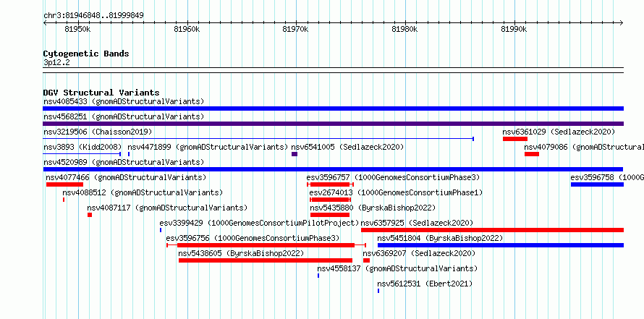Open variant label nsv4085433 (gnomADStructuralVariants)
The height and width of the screenshot is (319, 644).
pyautogui.click(x=124, y=101)
